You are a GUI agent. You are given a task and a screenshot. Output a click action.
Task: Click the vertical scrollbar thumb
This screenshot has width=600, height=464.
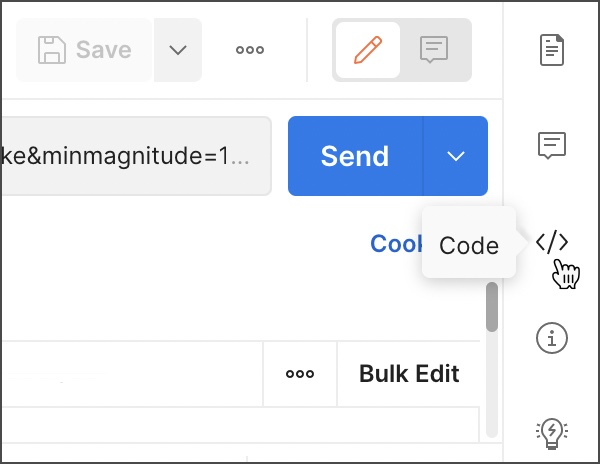[491, 308]
